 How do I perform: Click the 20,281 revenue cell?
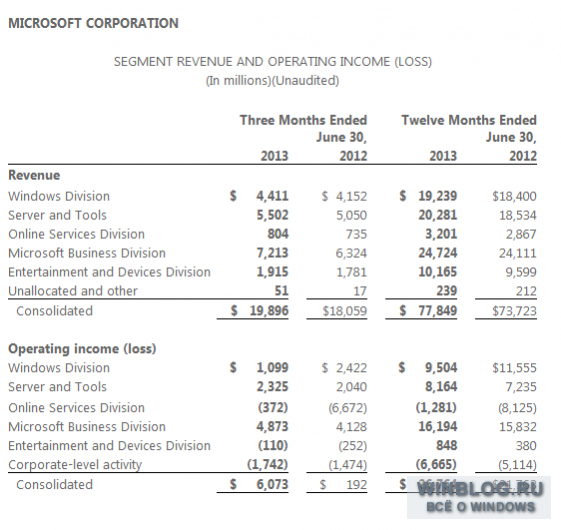point(438,215)
